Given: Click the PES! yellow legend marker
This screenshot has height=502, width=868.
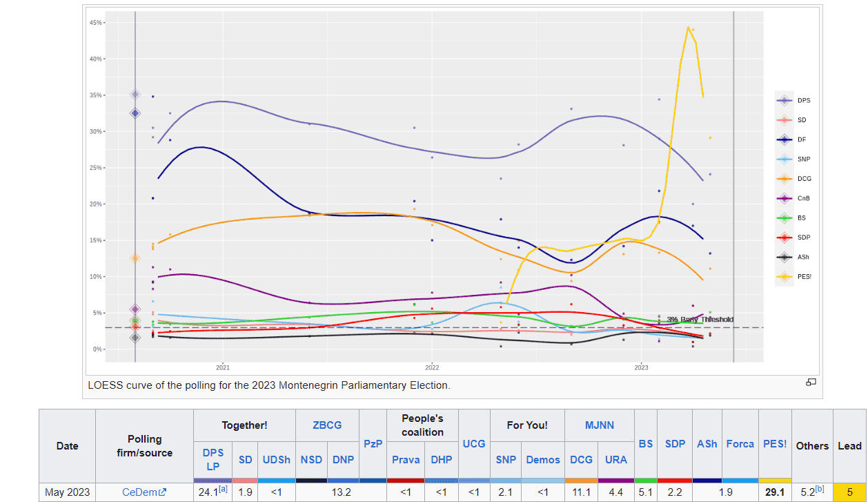Looking at the screenshot, I should 784,277.
